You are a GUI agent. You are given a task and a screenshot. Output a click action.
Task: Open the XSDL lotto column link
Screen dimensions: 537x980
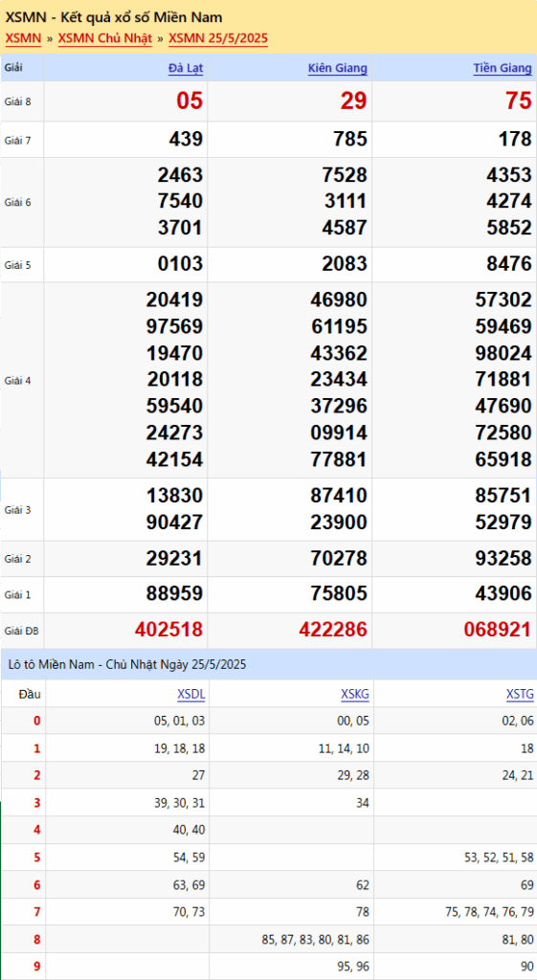tap(190, 694)
